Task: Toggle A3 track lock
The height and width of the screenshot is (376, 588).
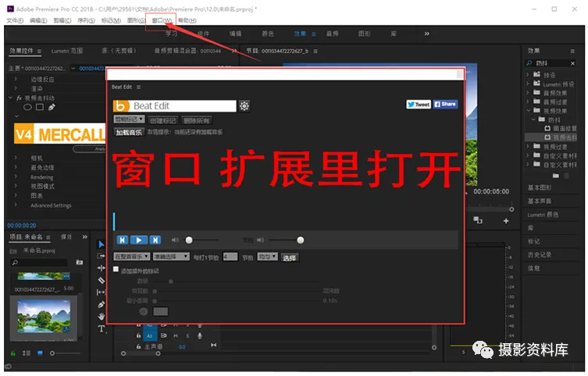Action: coord(138,336)
